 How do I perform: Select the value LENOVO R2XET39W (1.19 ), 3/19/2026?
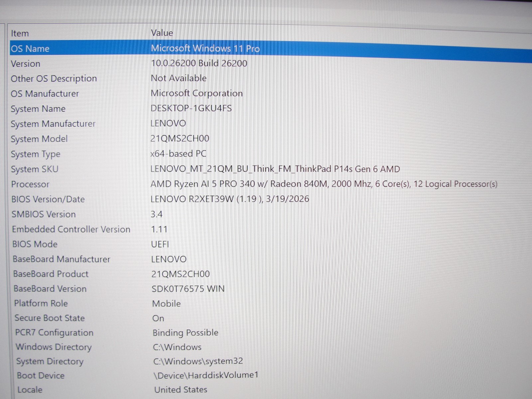click(x=230, y=199)
